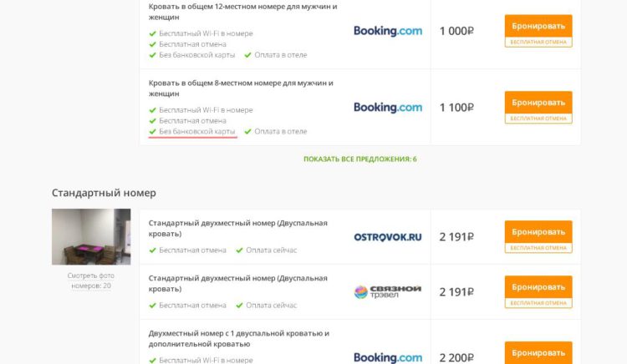
Task: Book the Связной Трэвел room for 2 191₽
Action: click(538, 286)
